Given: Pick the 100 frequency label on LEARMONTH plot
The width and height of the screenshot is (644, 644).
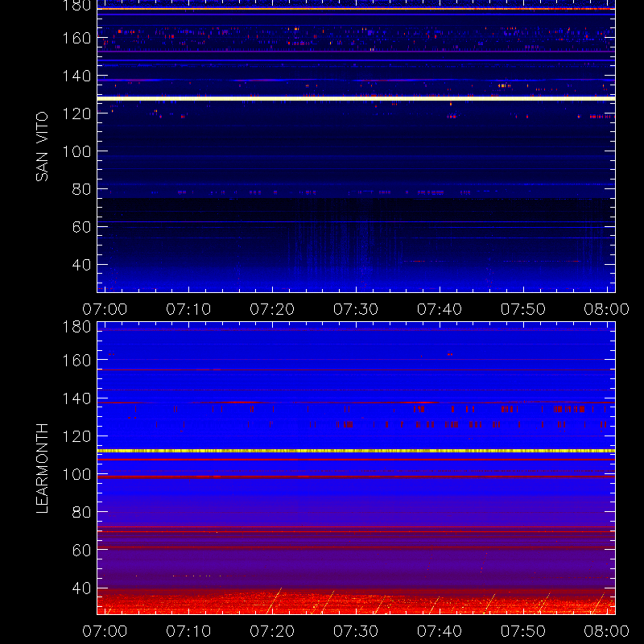Looking at the screenshot, I should tap(76, 474).
